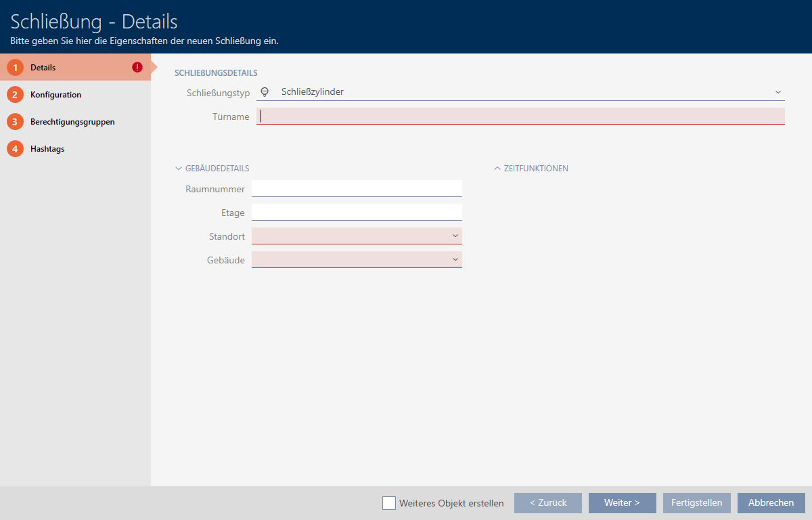
Task: Click into the Etage field
Action: coord(357,212)
